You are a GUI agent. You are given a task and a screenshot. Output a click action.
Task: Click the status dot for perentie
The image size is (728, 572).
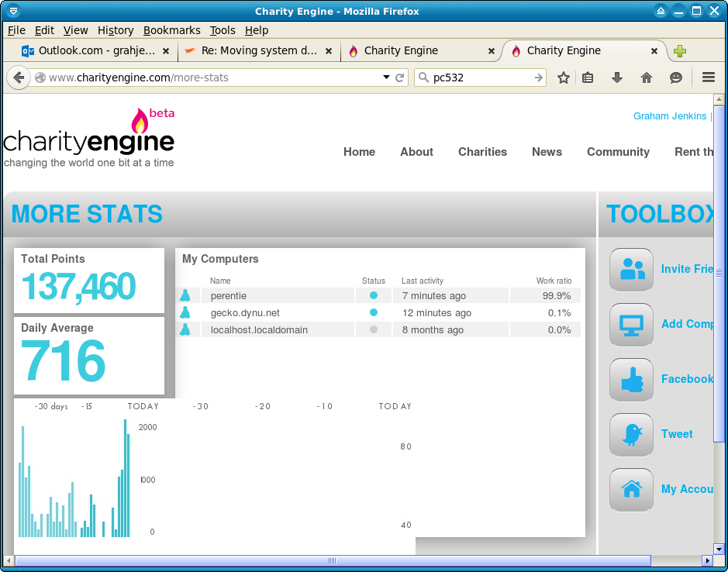click(x=373, y=295)
